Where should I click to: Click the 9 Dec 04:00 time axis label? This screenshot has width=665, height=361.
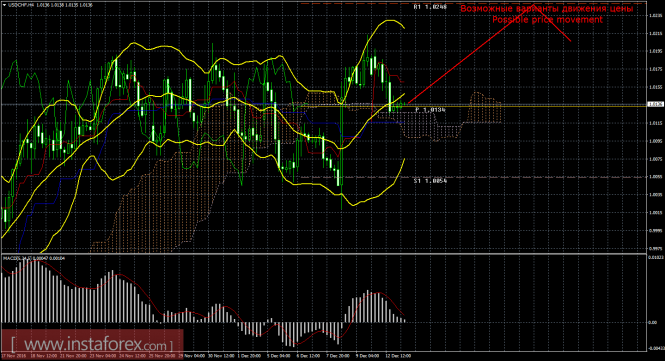(368, 355)
